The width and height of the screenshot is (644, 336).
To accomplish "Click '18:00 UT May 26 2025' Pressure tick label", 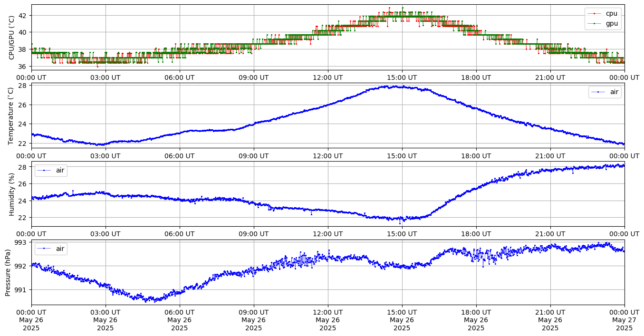I will pos(476,320).
